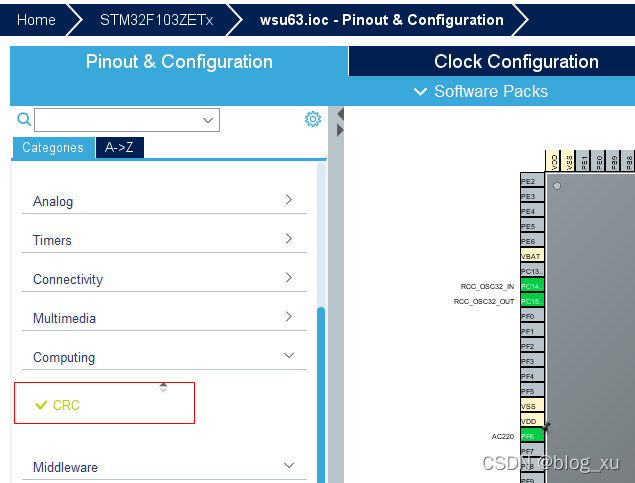This screenshot has width=635, height=483.
Task: Click the PE1 pin in top row
Action: (x=584, y=161)
